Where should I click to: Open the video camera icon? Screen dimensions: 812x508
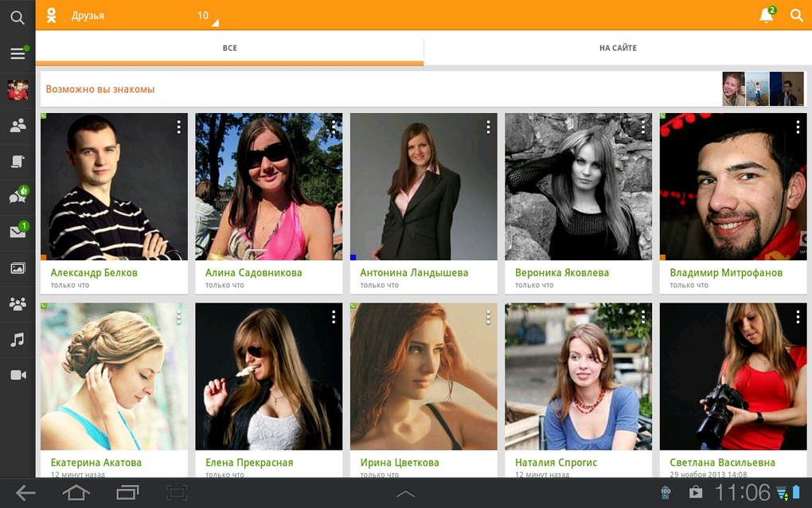tap(18, 375)
